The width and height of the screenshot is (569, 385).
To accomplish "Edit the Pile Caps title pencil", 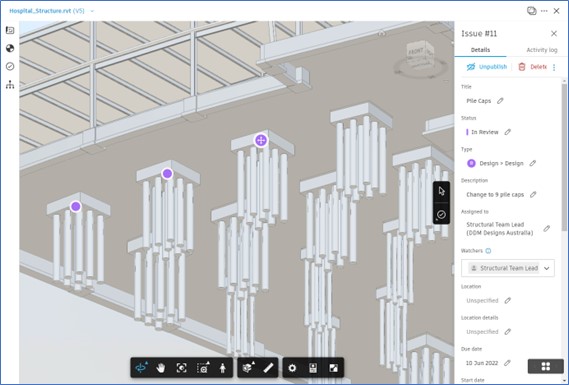I will (500, 101).
